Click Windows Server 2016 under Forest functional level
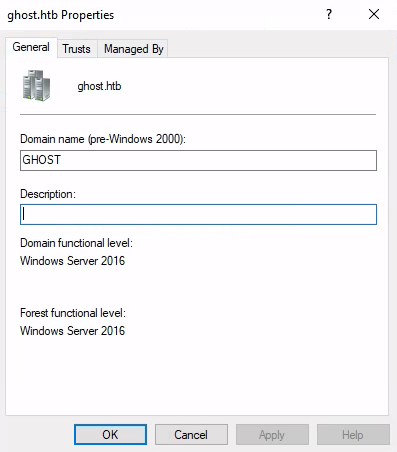Image resolution: width=397 pixels, height=452 pixels. [x=72, y=331]
